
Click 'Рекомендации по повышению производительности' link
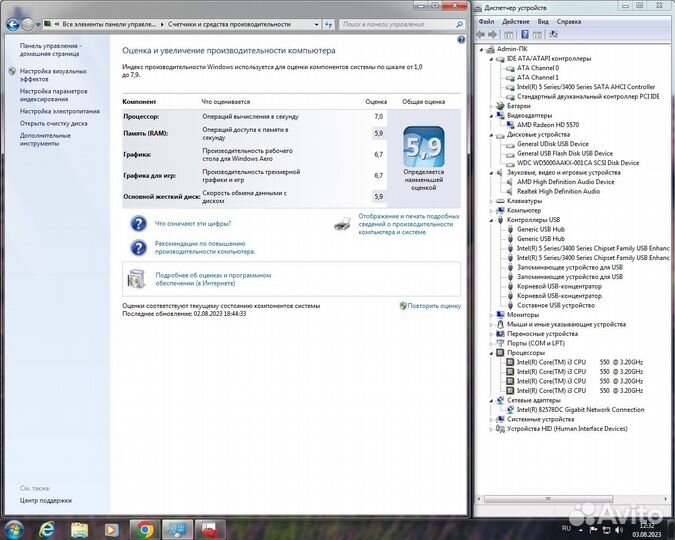coord(205,248)
